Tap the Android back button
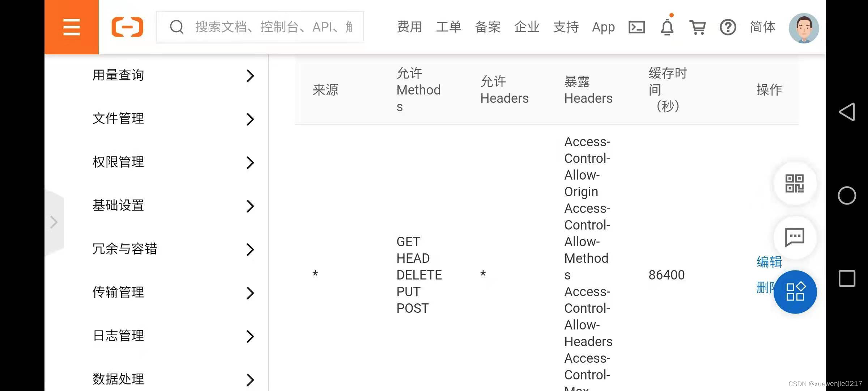Viewport: 868px width, 391px height. tap(847, 112)
